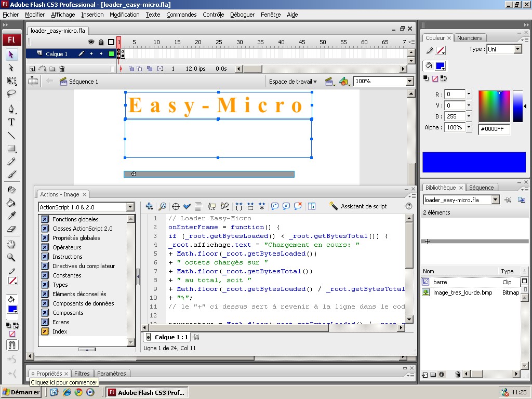This screenshot has height=399, width=532.
Task: Pin the current script with pushpin
Action: coord(196,337)
